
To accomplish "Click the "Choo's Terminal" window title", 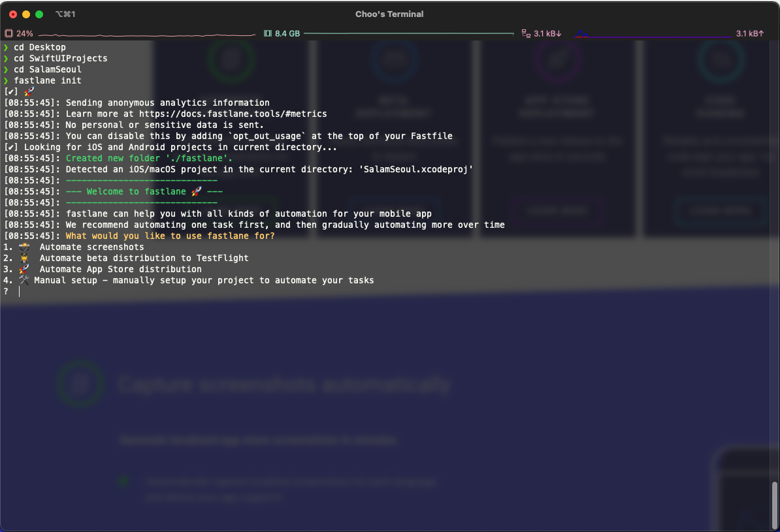I will point(389,14).
